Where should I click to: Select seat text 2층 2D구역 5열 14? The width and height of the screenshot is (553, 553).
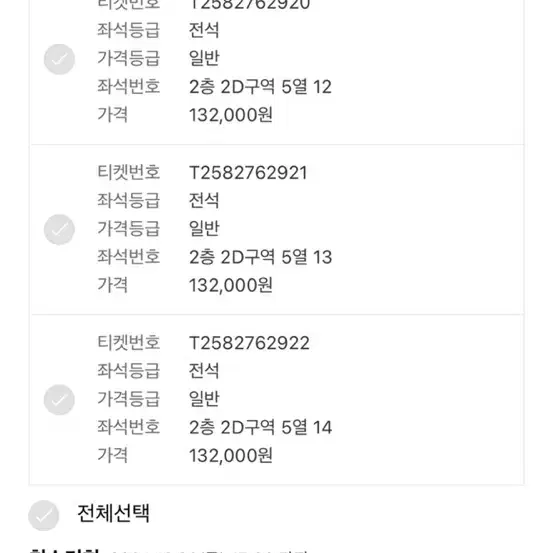click(261, 427)
